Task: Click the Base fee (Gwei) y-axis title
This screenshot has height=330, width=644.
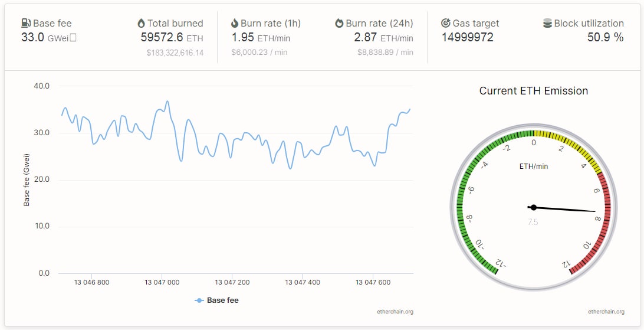Action: point(27,179)
